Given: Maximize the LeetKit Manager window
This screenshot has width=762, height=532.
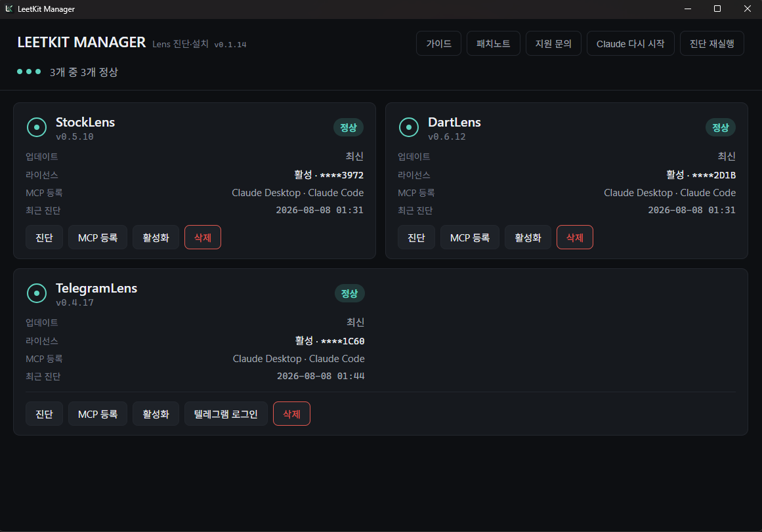Looking at the screenshot, I should pos(717,9).
